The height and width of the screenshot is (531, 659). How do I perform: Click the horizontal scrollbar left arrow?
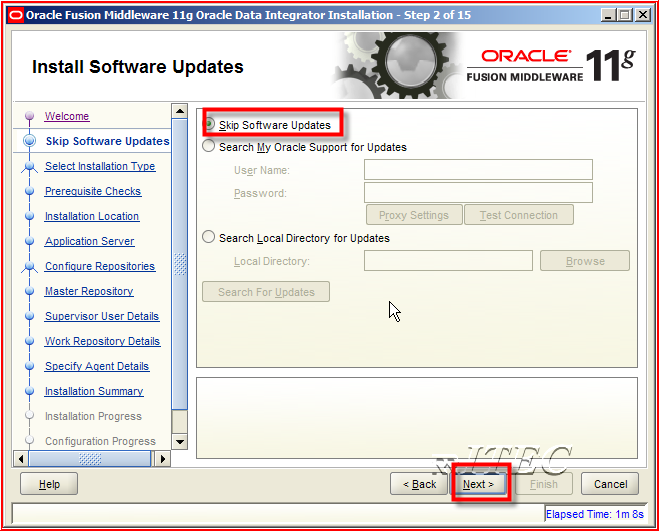point(21,458)
